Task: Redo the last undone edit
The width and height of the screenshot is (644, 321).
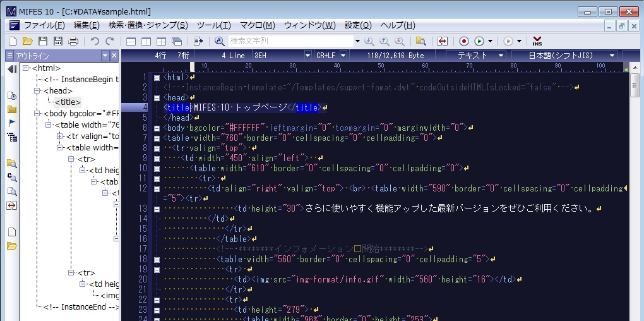Action: pyautogui.click(x=110, y=41)
